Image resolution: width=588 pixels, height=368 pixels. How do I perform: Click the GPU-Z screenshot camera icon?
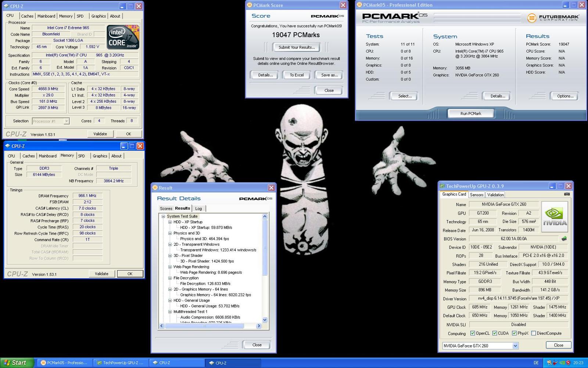click(567, 194)
